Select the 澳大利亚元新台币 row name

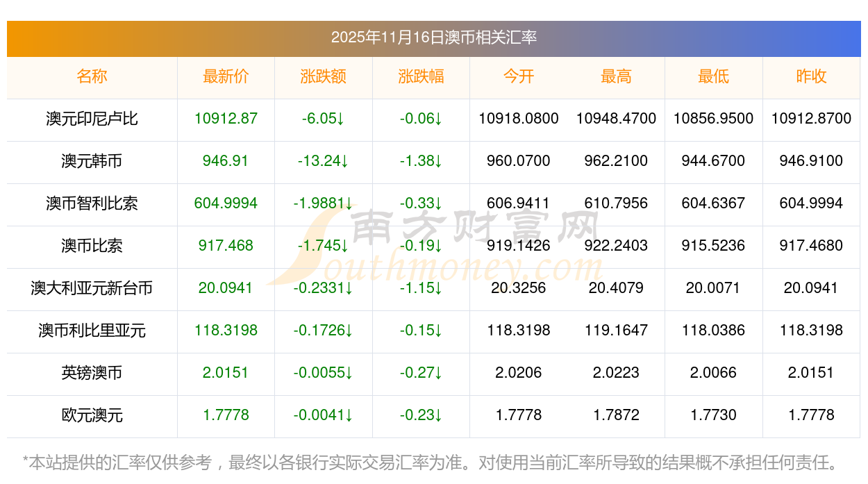92,288
